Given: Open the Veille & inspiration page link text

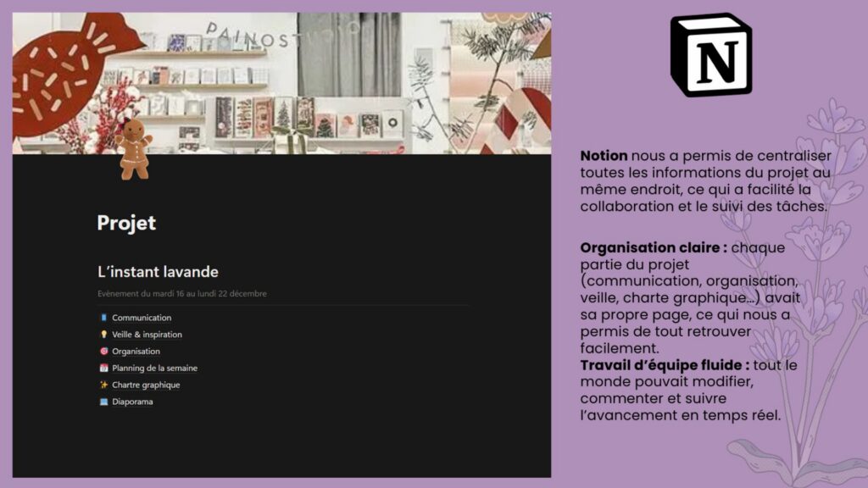Looking at the screenshot, I should click(x=147, y=335).
